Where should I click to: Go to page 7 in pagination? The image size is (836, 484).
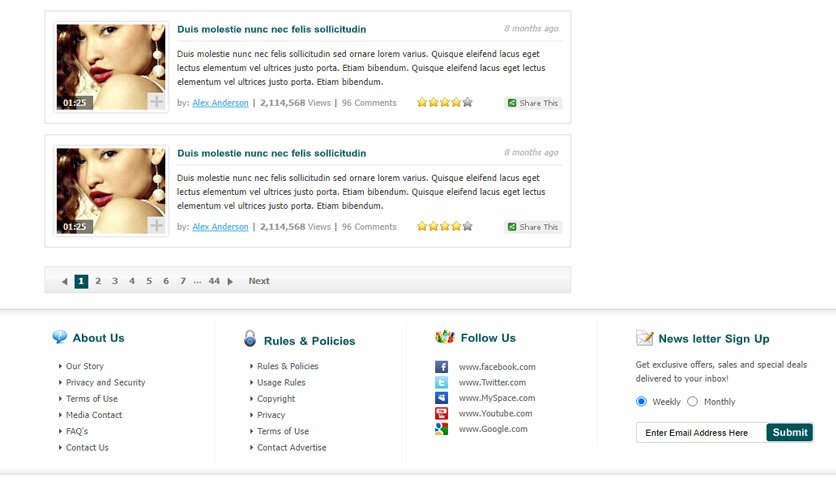click(x=183, y=281)
